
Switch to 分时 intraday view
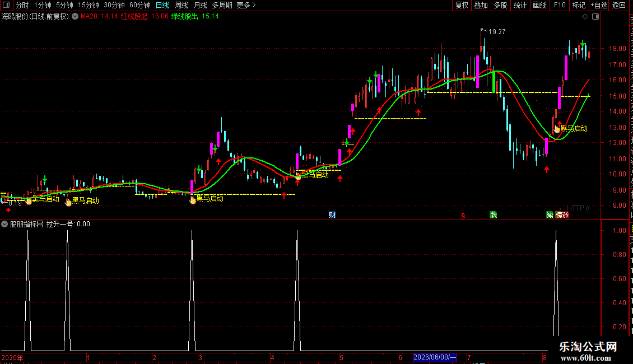(x=22, y=5)
